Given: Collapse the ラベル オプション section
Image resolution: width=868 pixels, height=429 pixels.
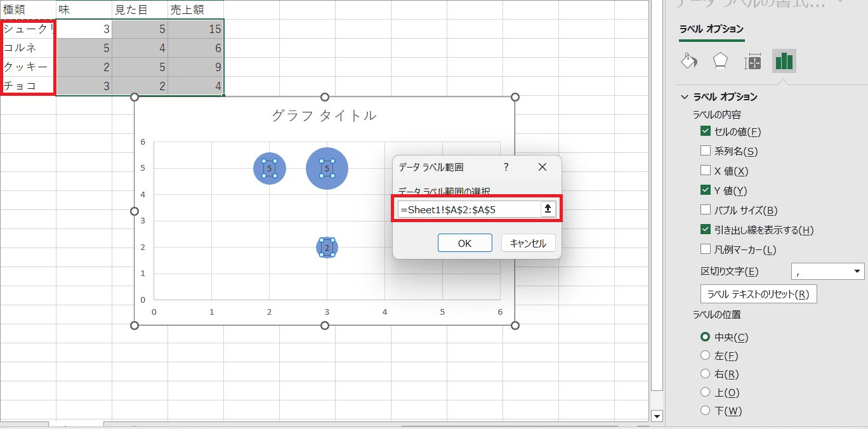Looking at the screenshot, I should [x=685, y=97].
